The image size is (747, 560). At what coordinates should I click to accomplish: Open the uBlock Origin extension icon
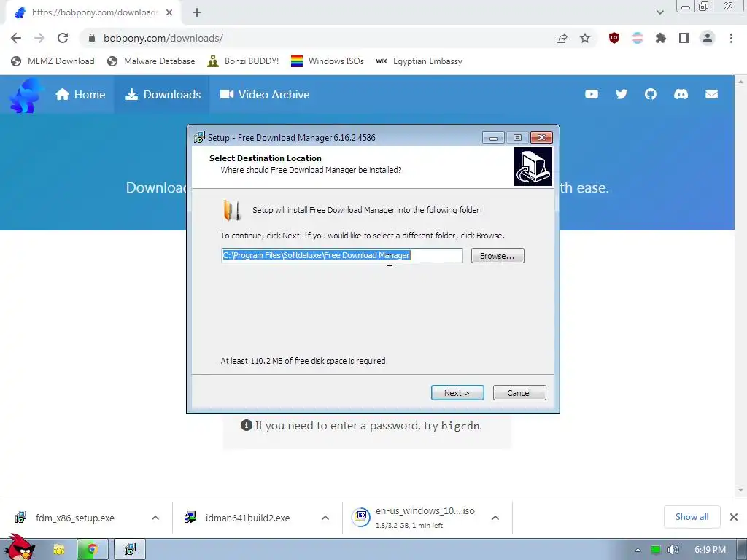[614, 38]
